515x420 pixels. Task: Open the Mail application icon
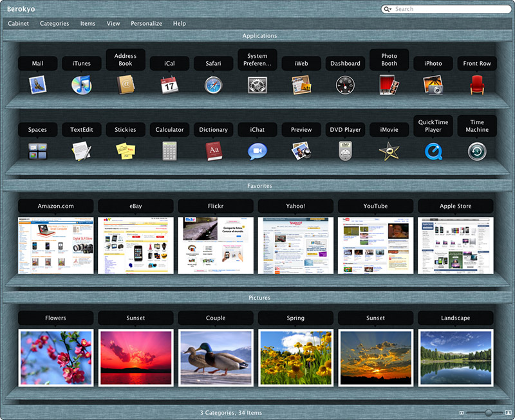(x=37, y=85)
